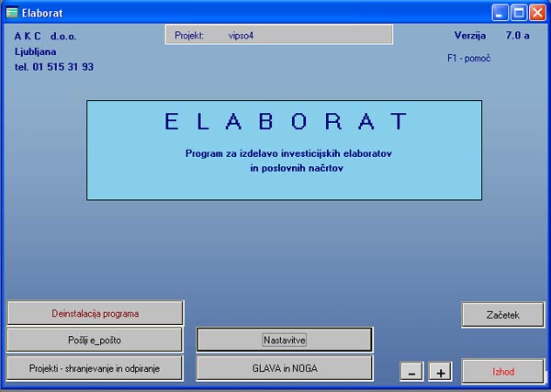The height and width of the screenshot is (392, 551).
Task: Select the GLAVA in NOGA button
Action: coord(285,367)
